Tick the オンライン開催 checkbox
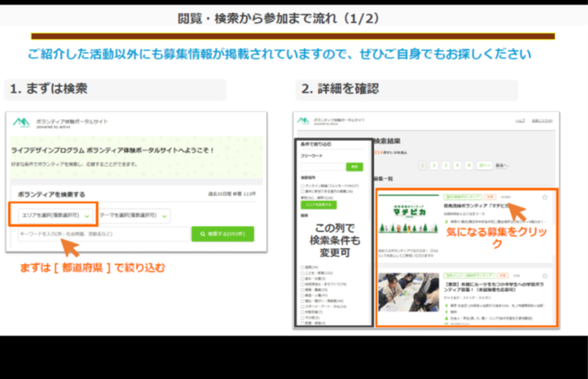588x379 pixels. coord(302,186)
